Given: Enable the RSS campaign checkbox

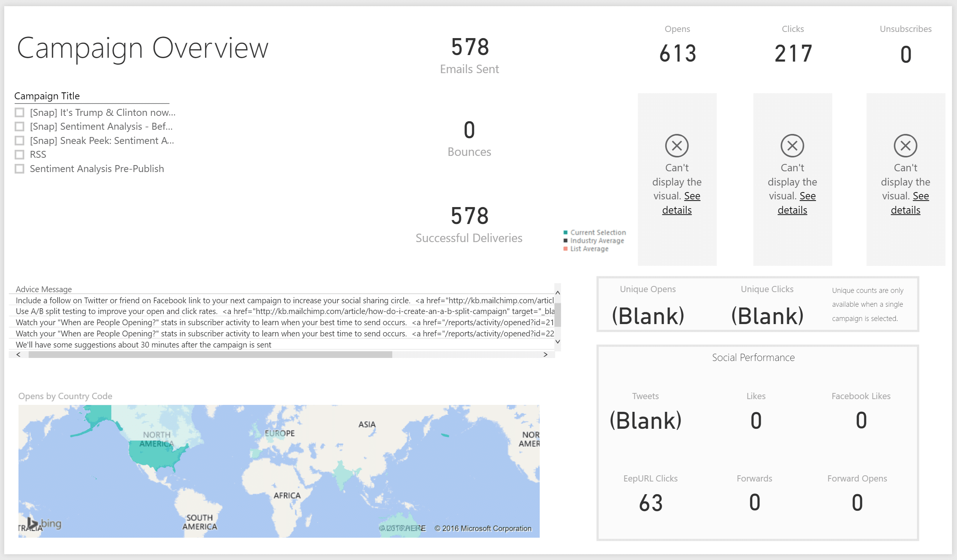Looking at the screenshot, I should tap(20, 154).
